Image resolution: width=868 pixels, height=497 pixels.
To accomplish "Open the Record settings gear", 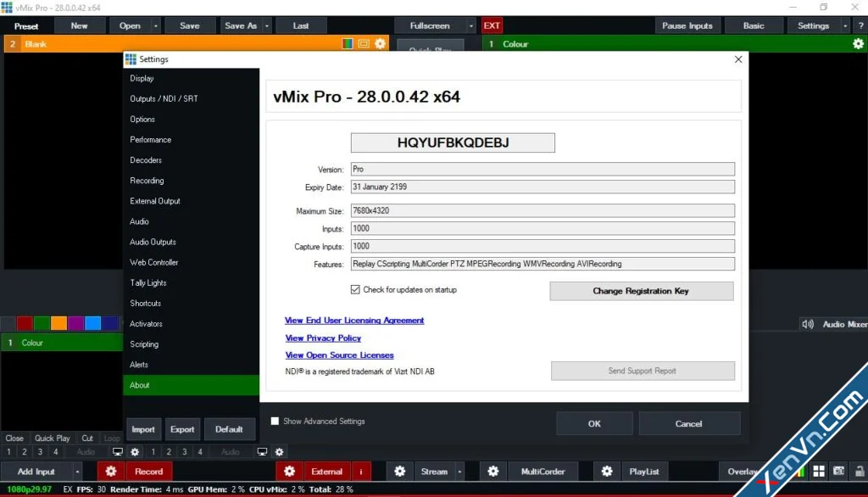I will [x=111, y=472].
